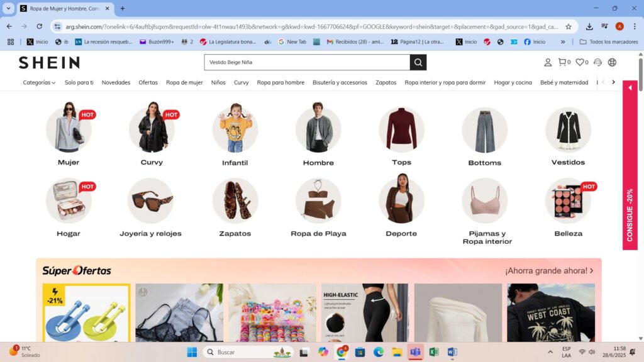Select the Ofertas menu item
Viewport: 644px width, 362px height.
pos(148,82)
